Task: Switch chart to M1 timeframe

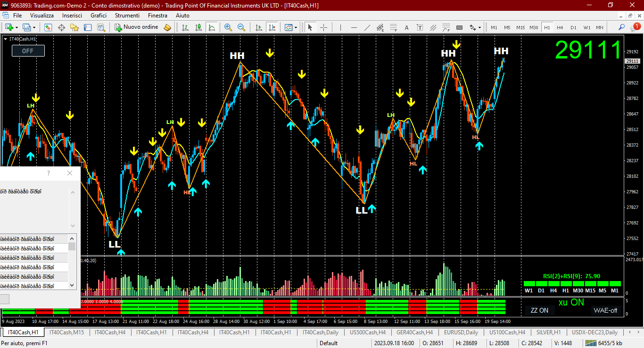Action: coord(494,27)
